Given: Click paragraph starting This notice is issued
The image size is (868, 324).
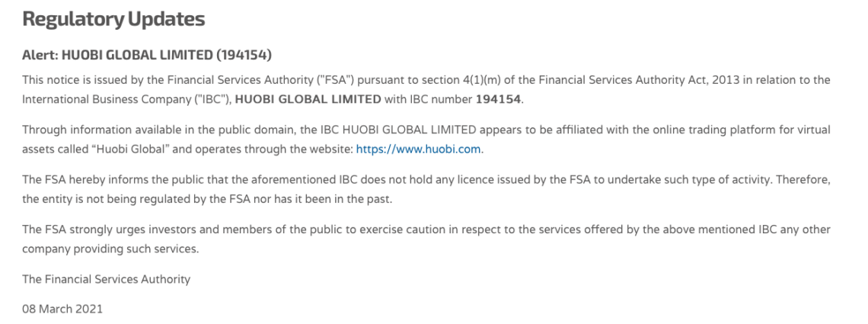Looking at the screenshot, I should (426, 89).
